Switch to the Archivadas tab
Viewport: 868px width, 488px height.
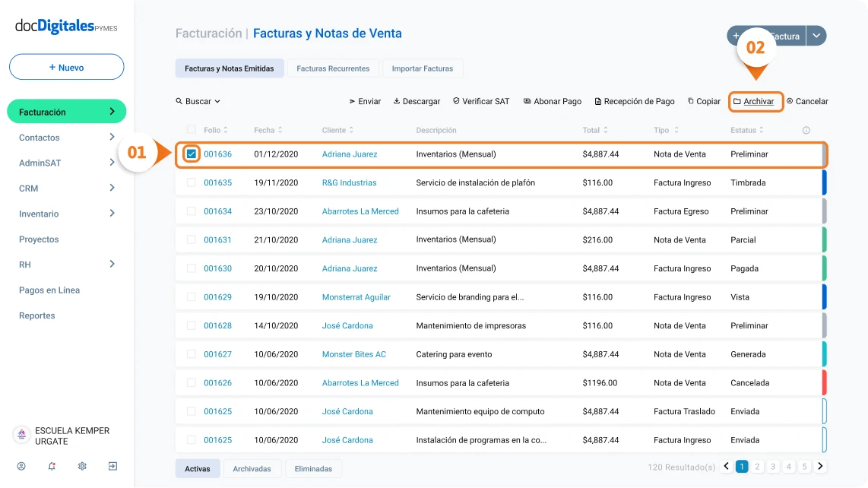point(252,469)
